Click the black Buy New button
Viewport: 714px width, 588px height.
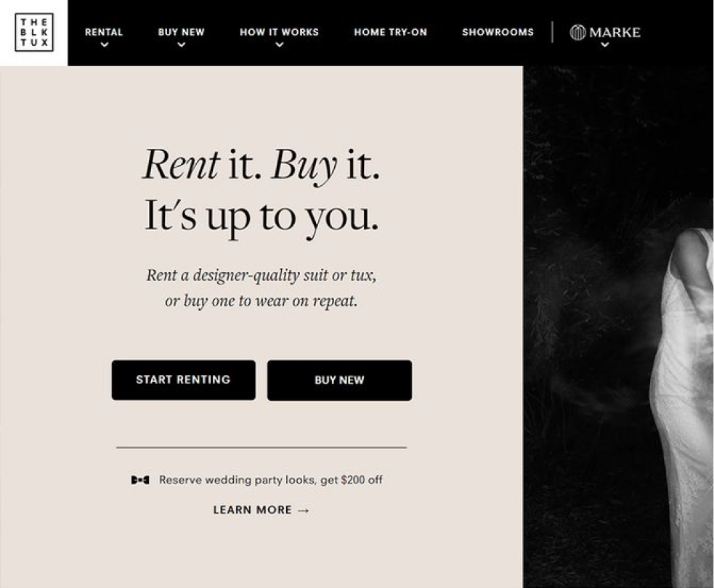pyautogui.click(x=339, y=380)
